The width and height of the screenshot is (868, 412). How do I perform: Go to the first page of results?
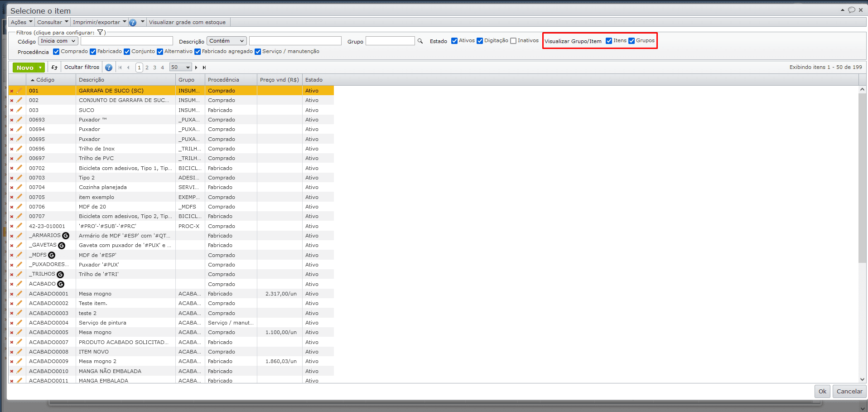coord(120,68)
